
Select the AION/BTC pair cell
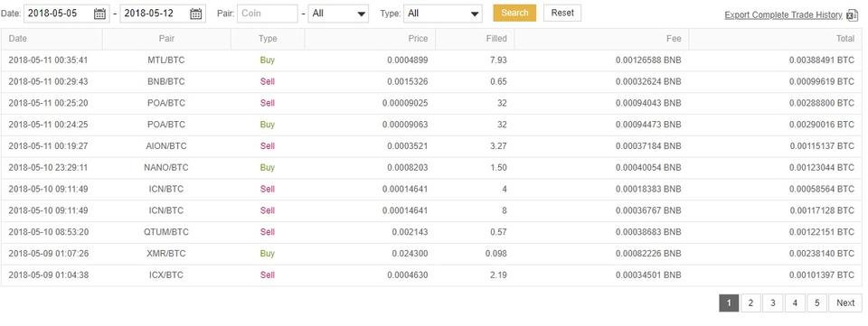[x=166, y=146]
